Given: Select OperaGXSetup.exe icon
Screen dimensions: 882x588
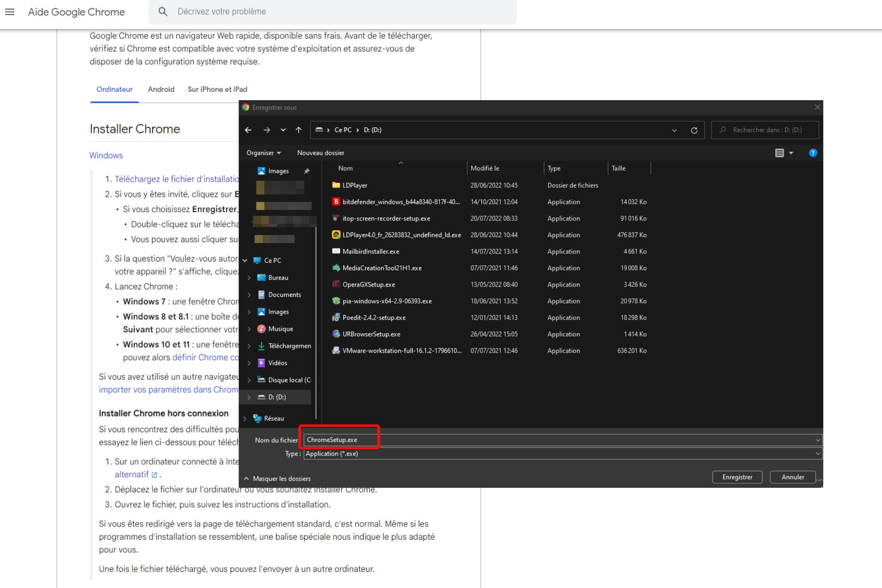Looking at the screenshot, I should tap(336, 284).
